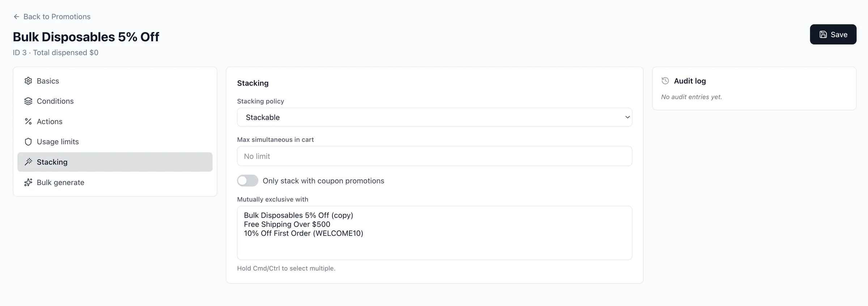Click the Bulk generate sparkles icon

pos(28,182)
